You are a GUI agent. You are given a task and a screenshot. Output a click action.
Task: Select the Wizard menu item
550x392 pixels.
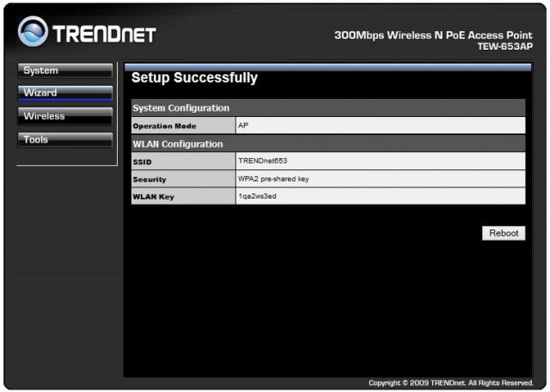[x=64, y=93]
